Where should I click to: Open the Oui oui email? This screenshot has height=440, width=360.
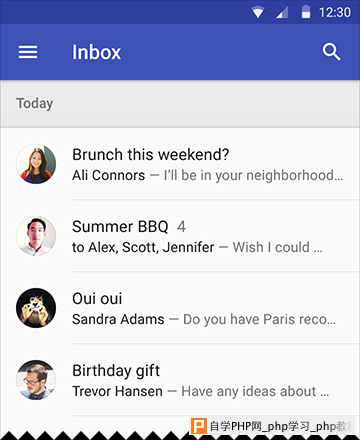tap(180, 308)
